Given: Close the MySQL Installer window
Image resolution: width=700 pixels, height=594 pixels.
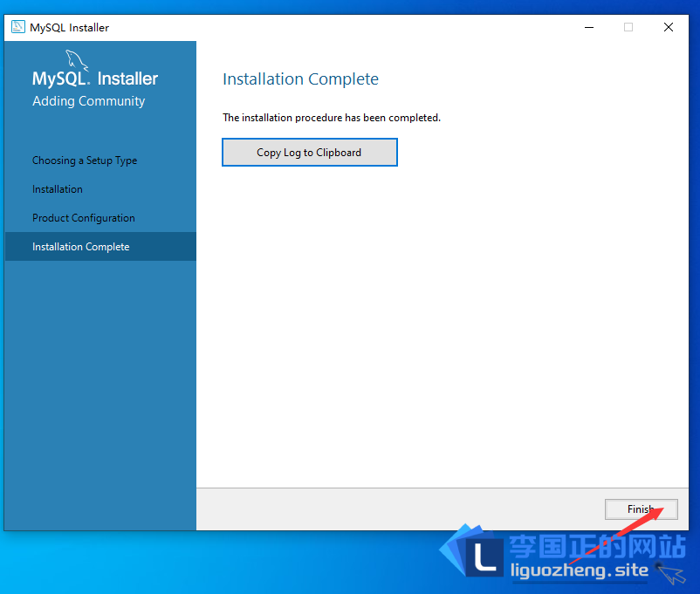Looking at the screenshot, I should (669, 27).
